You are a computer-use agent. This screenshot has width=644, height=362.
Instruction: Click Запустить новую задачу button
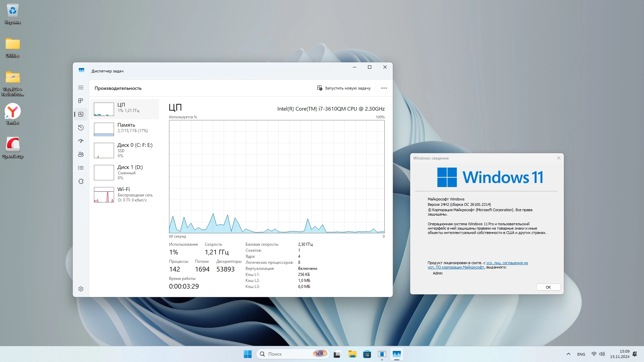point(344,88)
